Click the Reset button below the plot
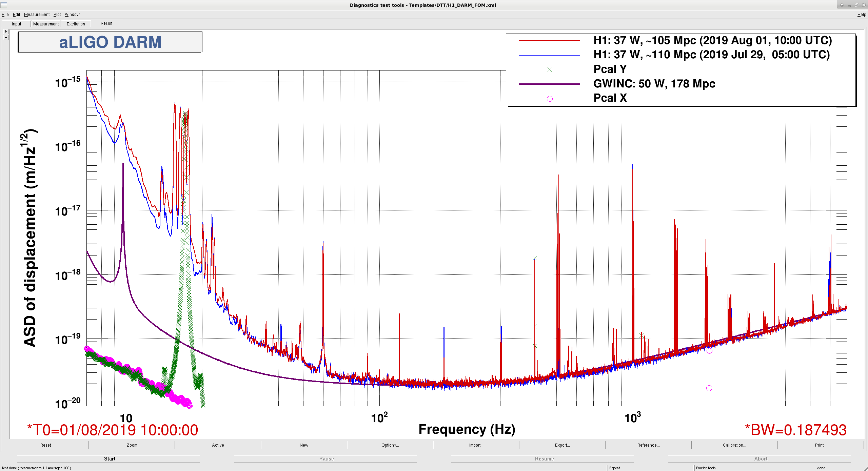Image resolution: width=868 pixels, height=471 pixels. 46,445
